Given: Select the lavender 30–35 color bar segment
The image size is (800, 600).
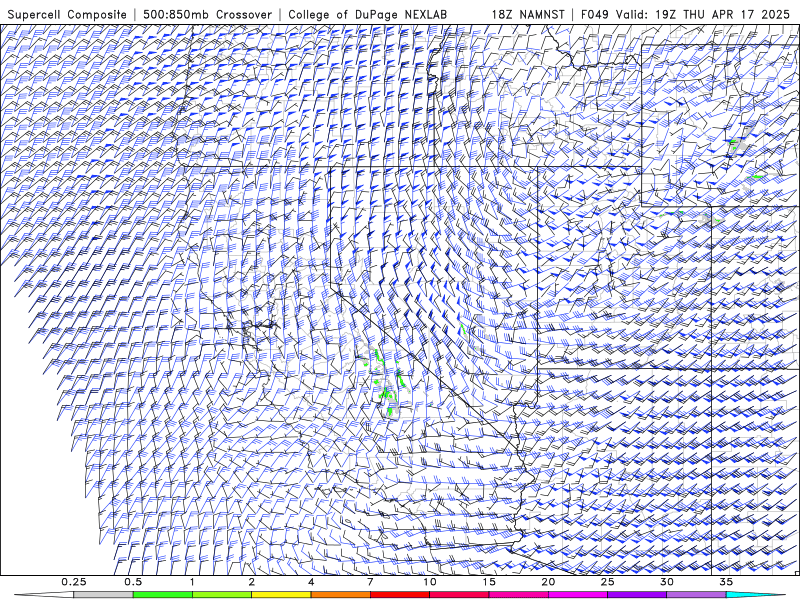Looking at the screenshot, I should point(696,595).
